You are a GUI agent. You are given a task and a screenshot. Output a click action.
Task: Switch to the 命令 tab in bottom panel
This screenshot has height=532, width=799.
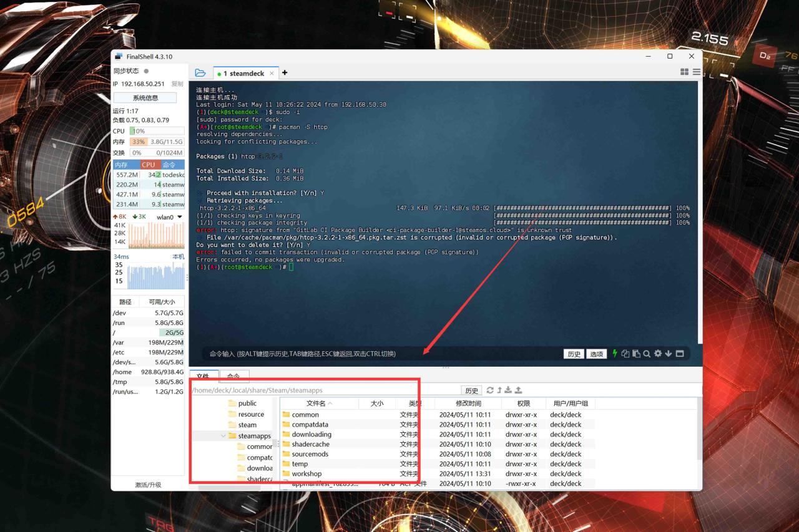point(234,376)
